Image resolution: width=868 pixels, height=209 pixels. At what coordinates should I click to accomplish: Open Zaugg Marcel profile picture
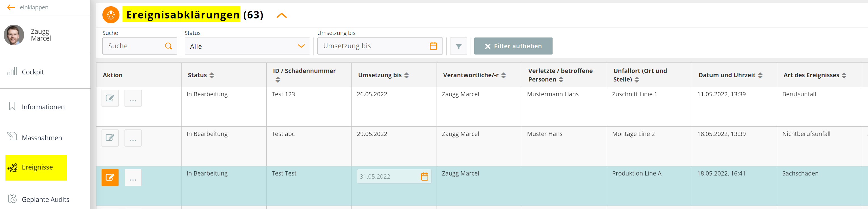click(14, 35)
